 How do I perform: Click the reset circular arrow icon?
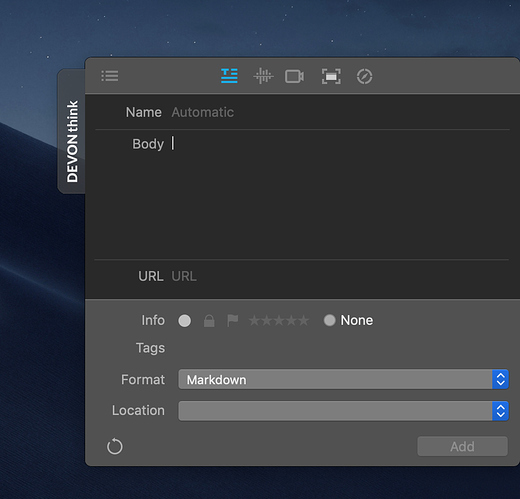pyautogui.click(x=115, y=446)
